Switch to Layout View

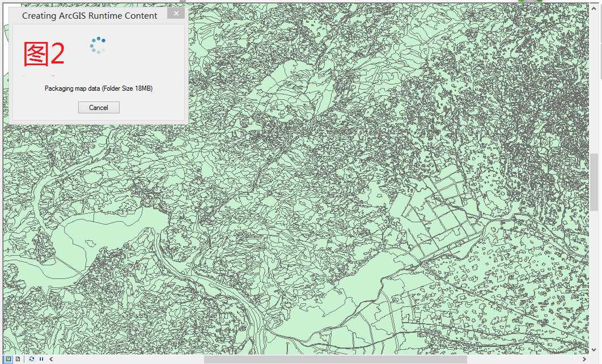coord(18,359)
